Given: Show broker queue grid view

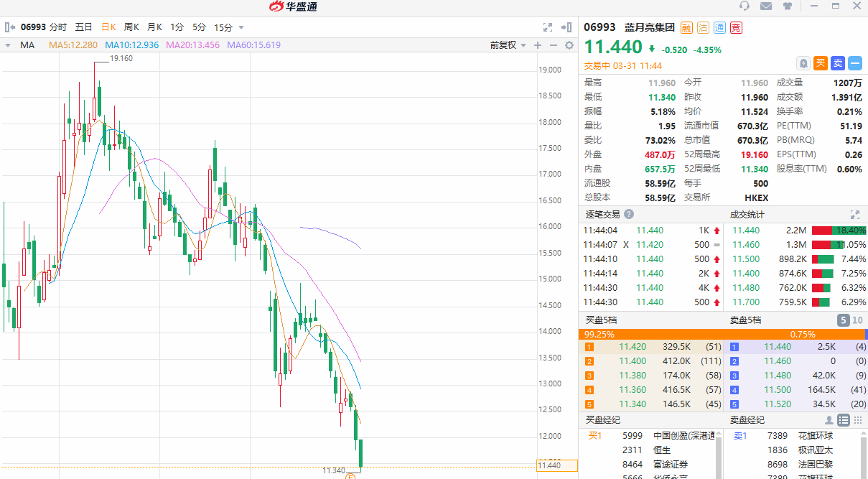Looking at the screenshot, I should click(857, 420).
